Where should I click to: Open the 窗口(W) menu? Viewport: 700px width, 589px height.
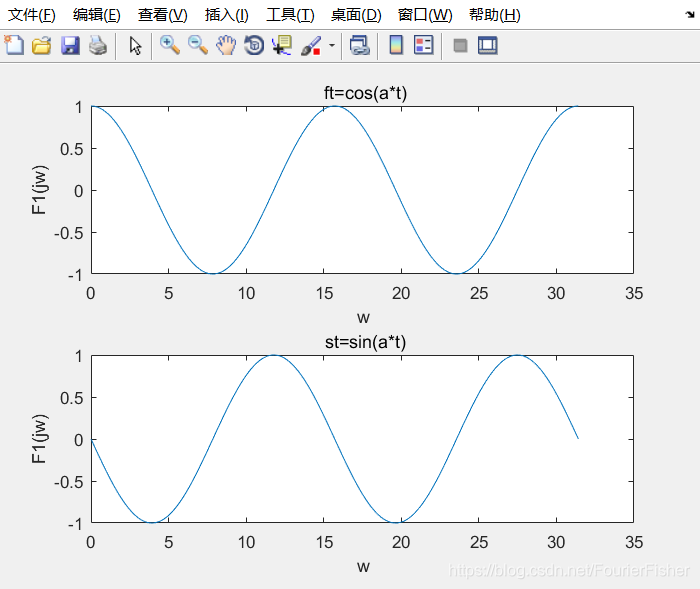point(425,15)
